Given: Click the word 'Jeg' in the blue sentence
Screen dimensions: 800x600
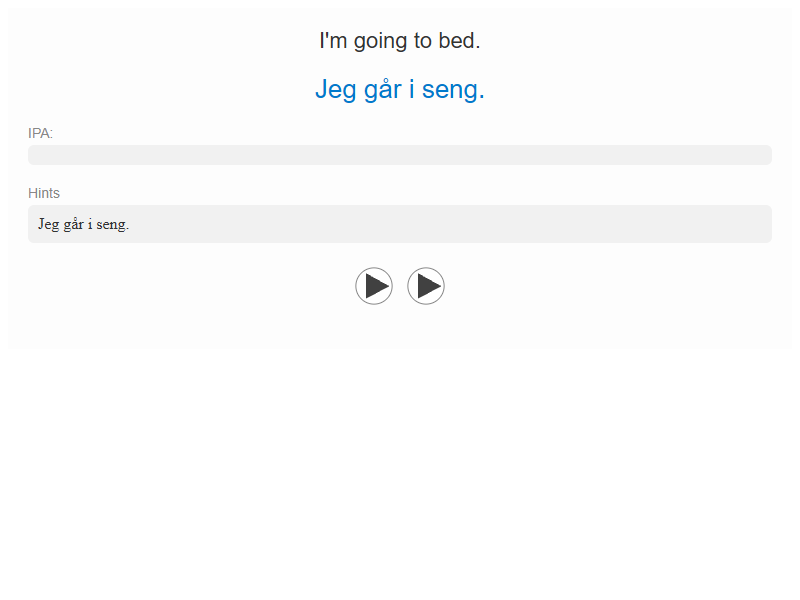Looking at the screenshot, I should coord(336,91).
